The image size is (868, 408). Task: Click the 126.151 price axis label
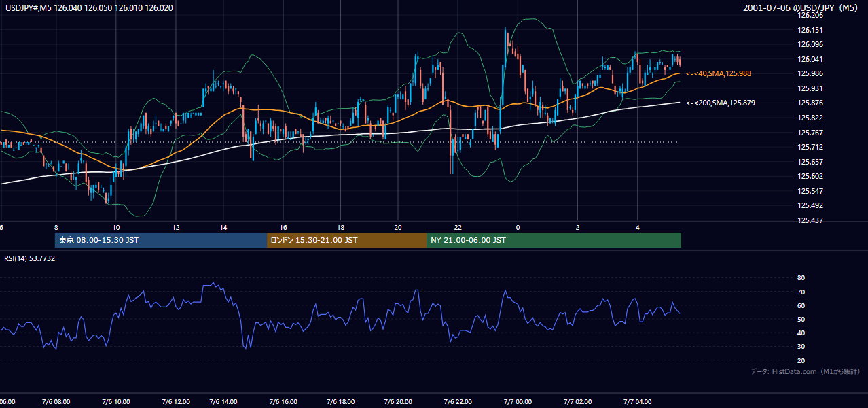[811, 30]
